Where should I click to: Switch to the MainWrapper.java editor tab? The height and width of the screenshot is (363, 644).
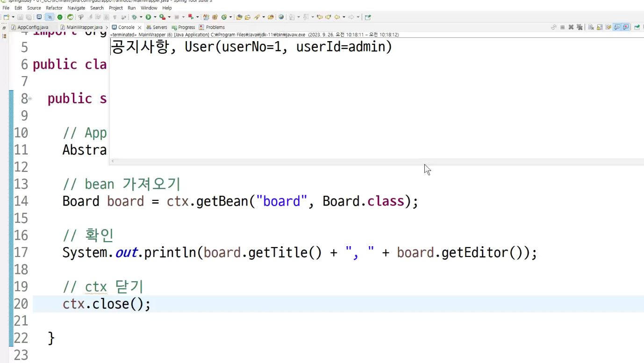81,28
